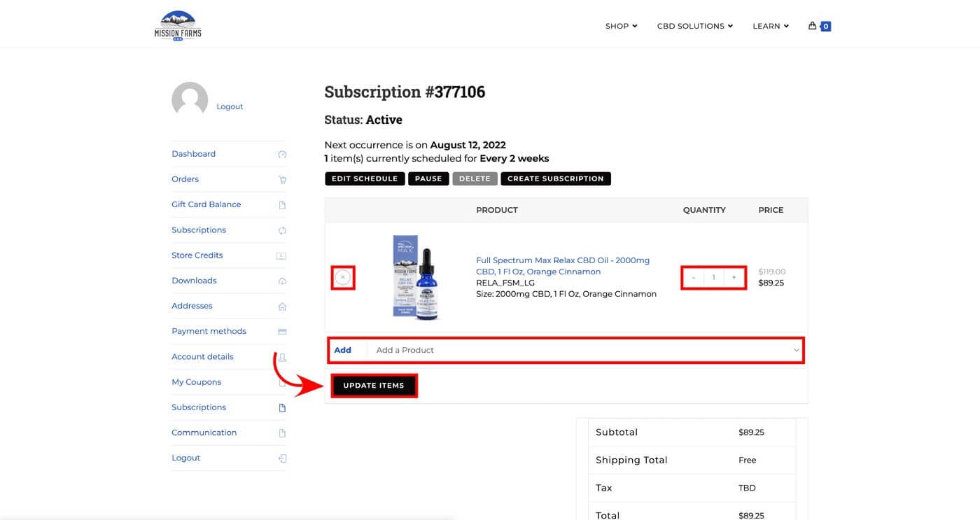
Task: Click the user avatar image
Action: coord(190,100)
